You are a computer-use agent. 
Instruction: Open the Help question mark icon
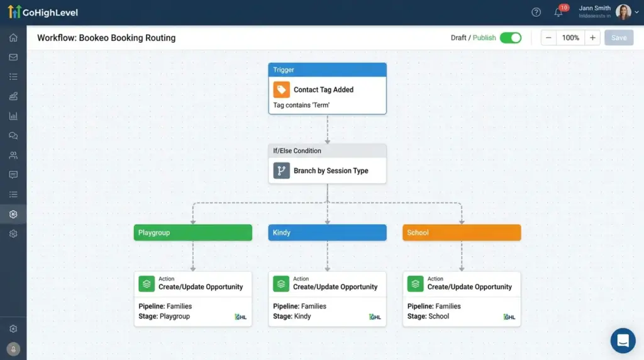click(536, 13)
